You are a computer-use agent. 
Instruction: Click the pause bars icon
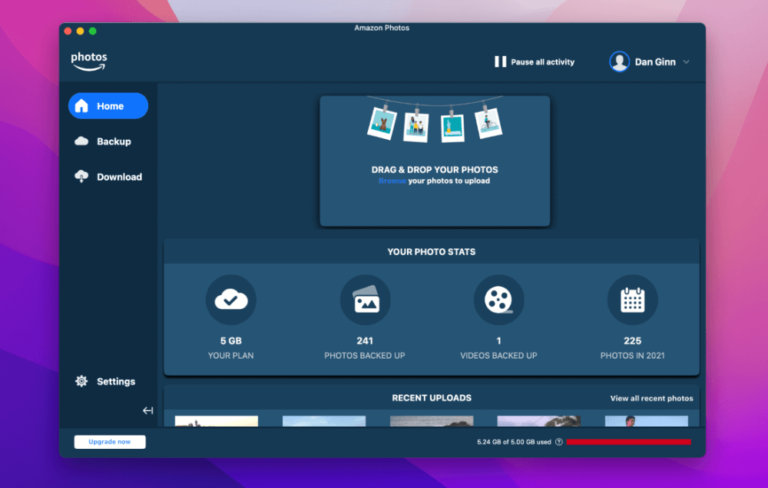[500, 62]
